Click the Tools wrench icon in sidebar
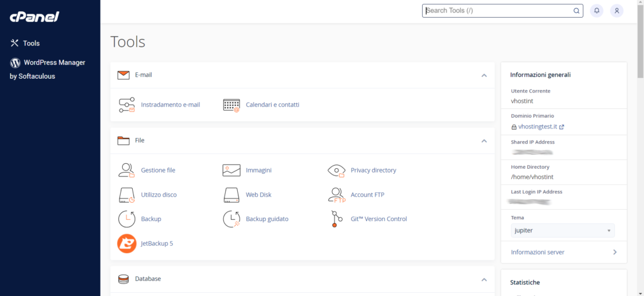Image resolution: width=644 pixels, height=296 pixels. point(14,43)
